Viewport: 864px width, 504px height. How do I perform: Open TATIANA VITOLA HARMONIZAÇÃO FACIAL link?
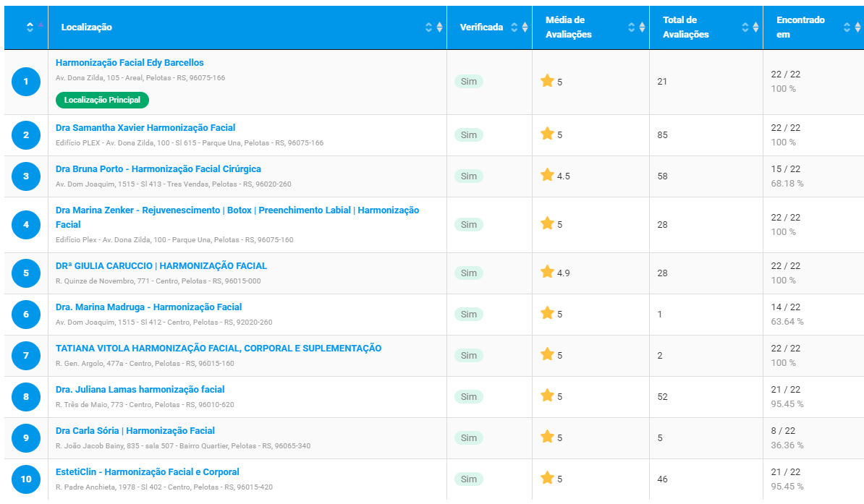click(219, 349)
